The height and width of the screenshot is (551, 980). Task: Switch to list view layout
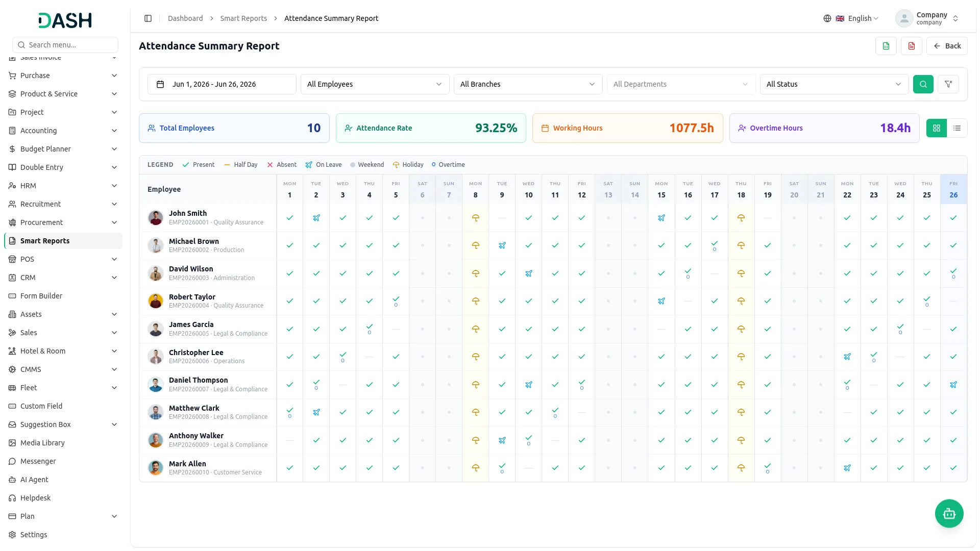coord(957,128)
